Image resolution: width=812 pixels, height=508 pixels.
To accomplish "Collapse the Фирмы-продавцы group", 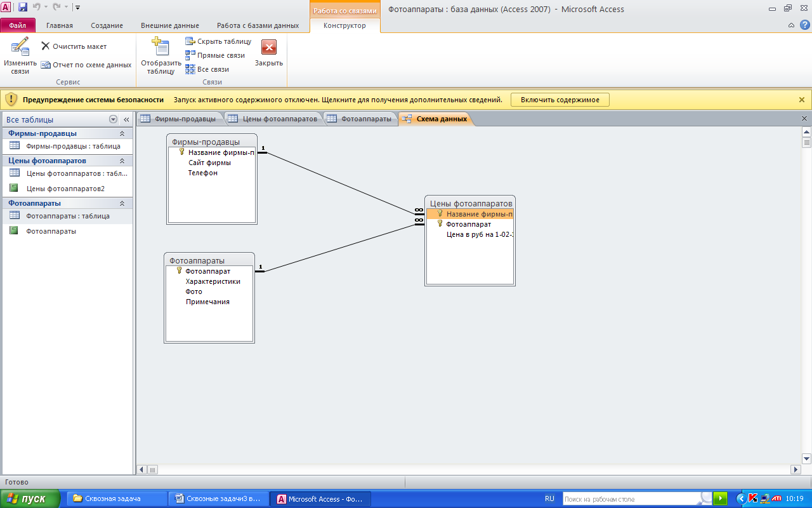I will point(122,133).
